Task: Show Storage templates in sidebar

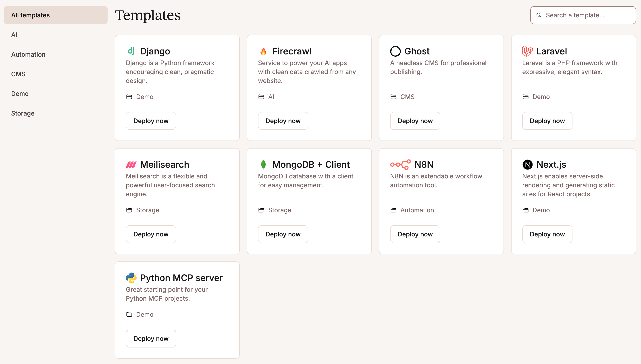Action: point(23,113)
